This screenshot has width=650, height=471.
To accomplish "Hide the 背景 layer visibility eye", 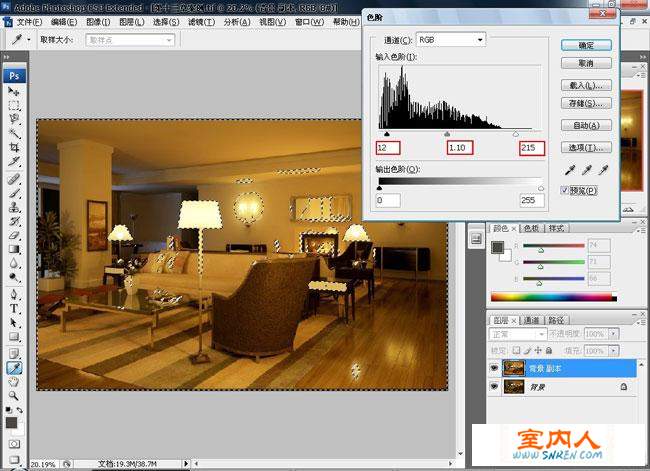I will [x=494, y=386].
